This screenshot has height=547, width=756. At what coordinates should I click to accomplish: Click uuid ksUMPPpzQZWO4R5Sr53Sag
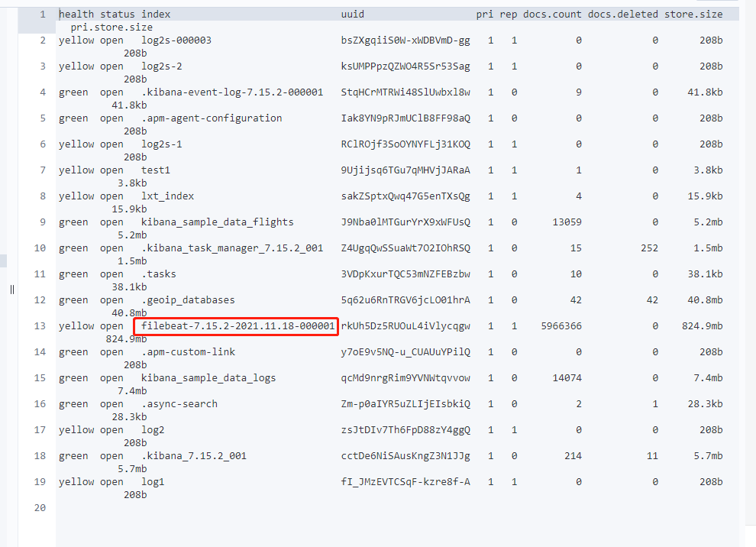pyautogui.click(x=405, y=66)
